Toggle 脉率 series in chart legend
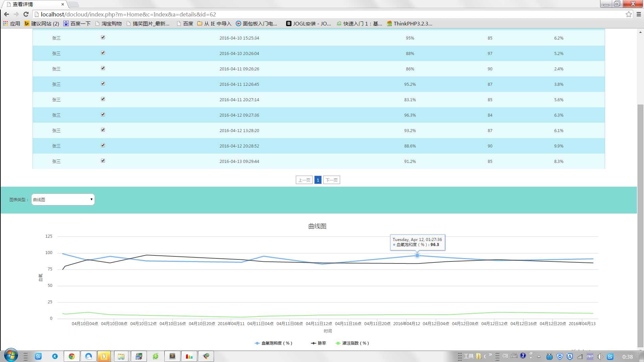This screenshot has height=362, width=644. click(x=318, y=343)
